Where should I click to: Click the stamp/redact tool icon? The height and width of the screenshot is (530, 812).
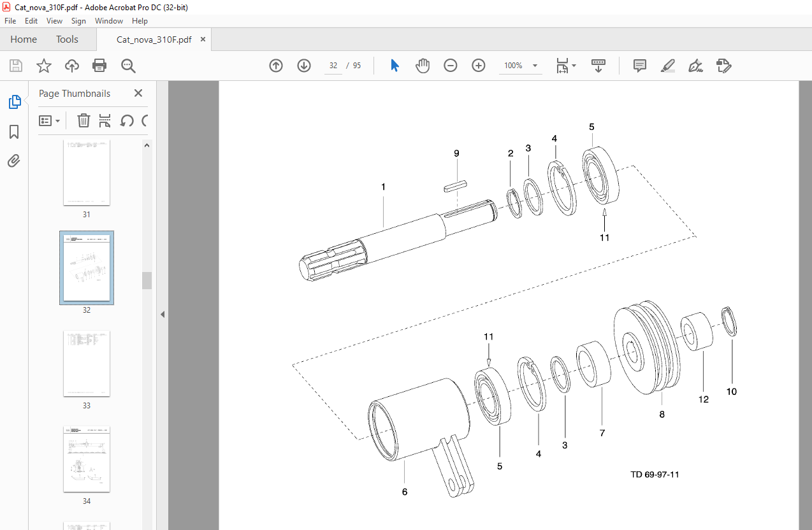[724, 66]
